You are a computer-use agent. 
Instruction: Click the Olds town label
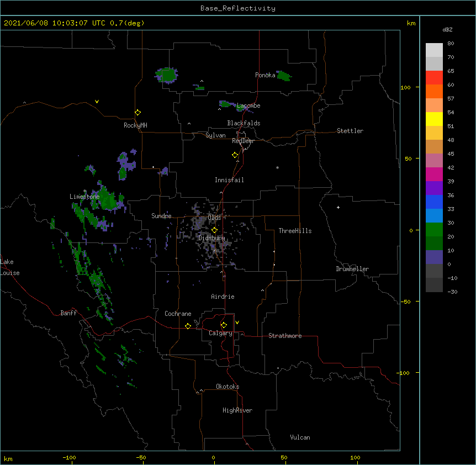pyautogui.click(x=214, y=218)
